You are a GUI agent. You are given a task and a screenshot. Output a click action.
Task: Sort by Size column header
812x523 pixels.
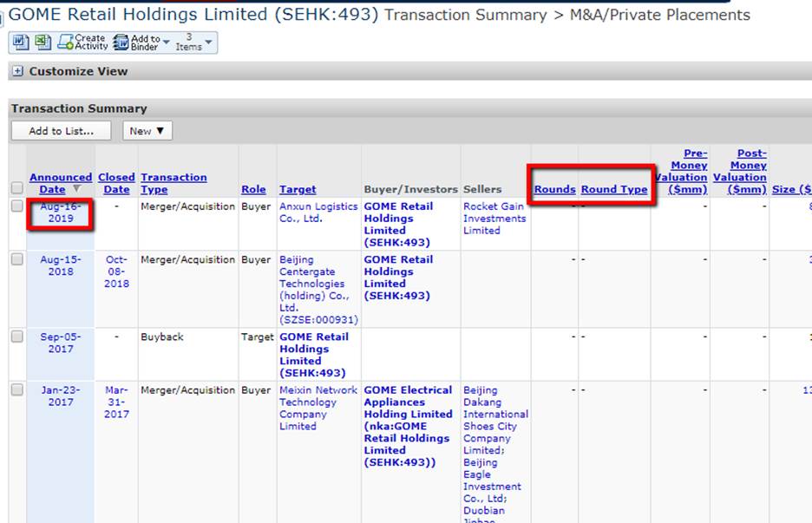coord(792,190)
